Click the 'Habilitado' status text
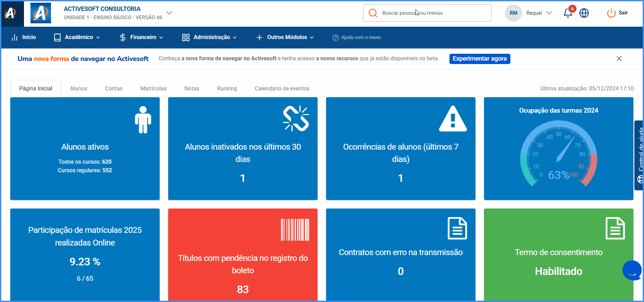 [559, 272]
